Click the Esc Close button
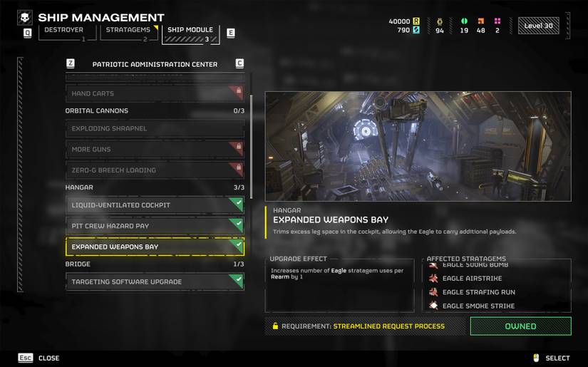 point(39,358)
